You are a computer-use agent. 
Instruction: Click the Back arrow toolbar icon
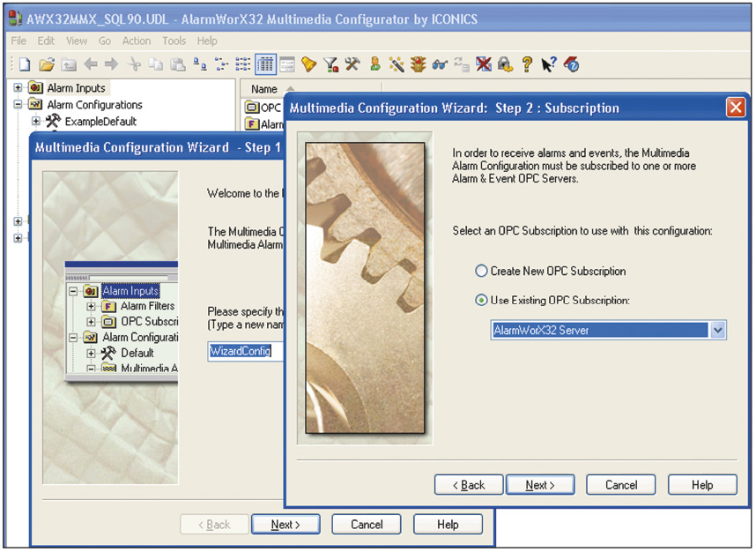(91, 63)
